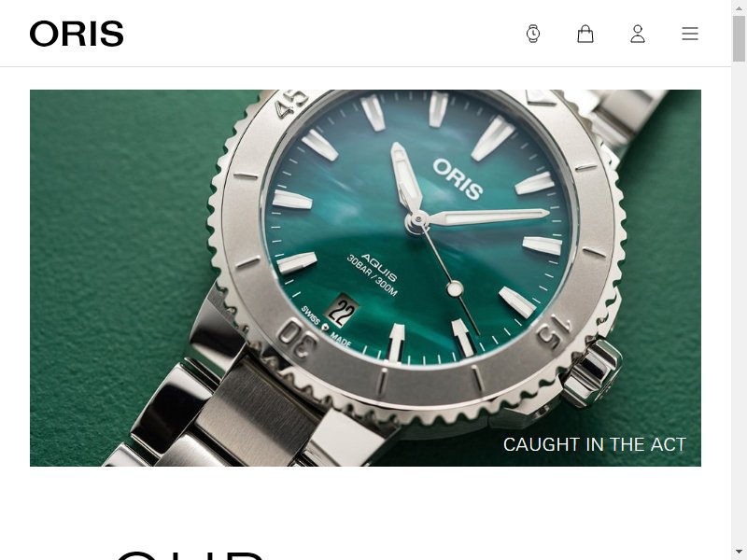Click the watch crown in the photo

click(591, 372)
